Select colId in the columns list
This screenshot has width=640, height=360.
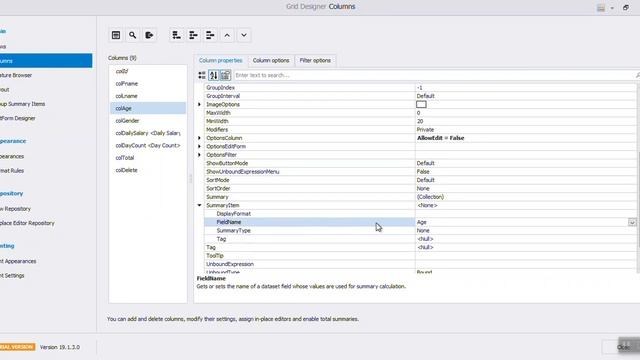148,71
